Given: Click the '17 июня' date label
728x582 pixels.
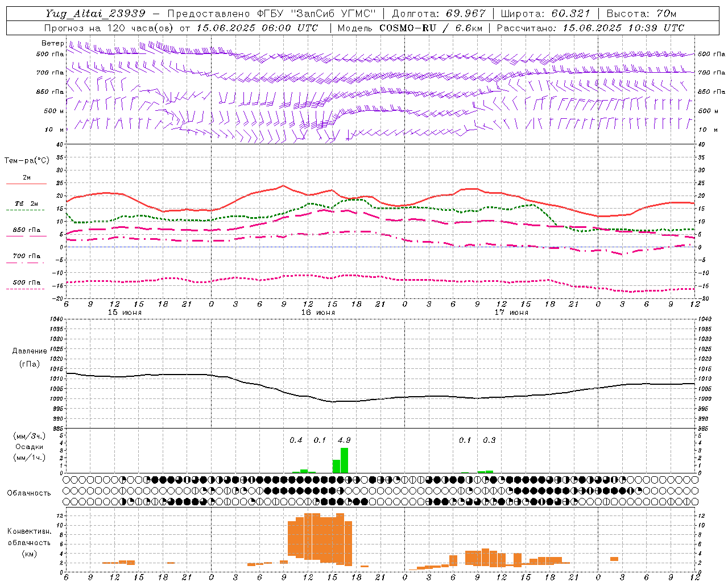Looking at the screenshot, I should (x=511, y=313).
